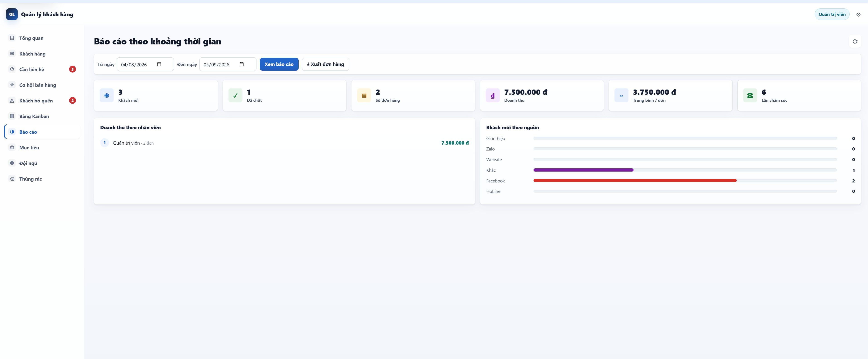Click the empty Giới thiệu source bar
The width and height of the screenshot is (868, 359).
tap(685, 138)
